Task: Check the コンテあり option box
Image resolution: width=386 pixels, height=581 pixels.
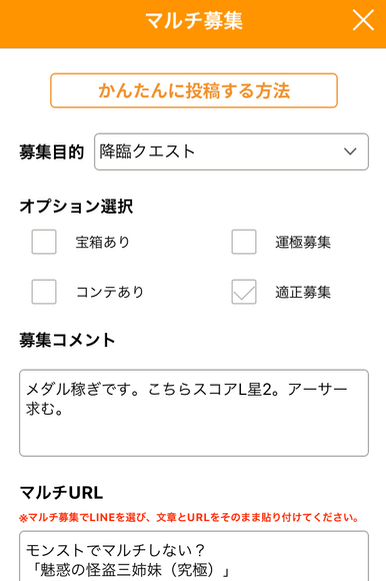Action: (x=44, y=292)
